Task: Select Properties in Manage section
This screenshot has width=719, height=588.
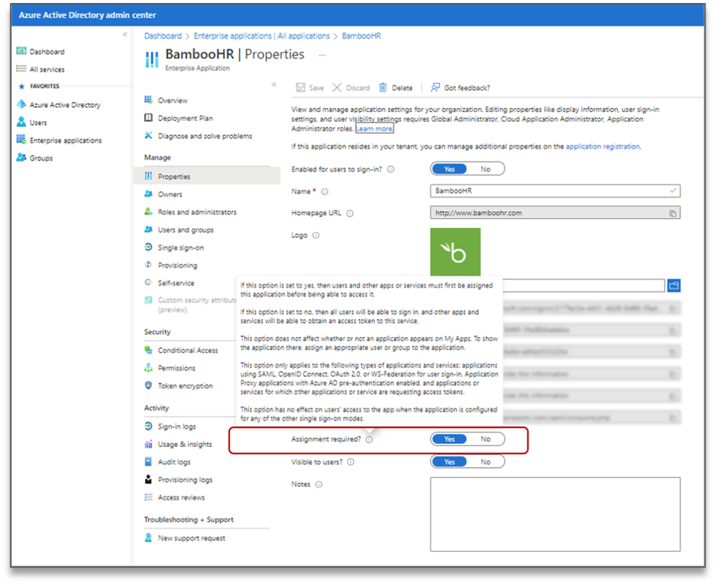Action: tap(207, 176)
